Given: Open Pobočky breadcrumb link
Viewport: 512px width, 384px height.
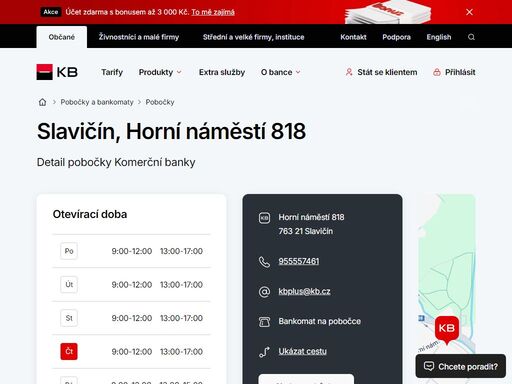Looking at the screenshot, I should 160,102.
